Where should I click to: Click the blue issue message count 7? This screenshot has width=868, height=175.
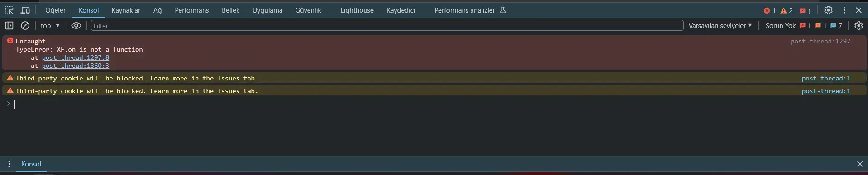click(x=836, y=26)
